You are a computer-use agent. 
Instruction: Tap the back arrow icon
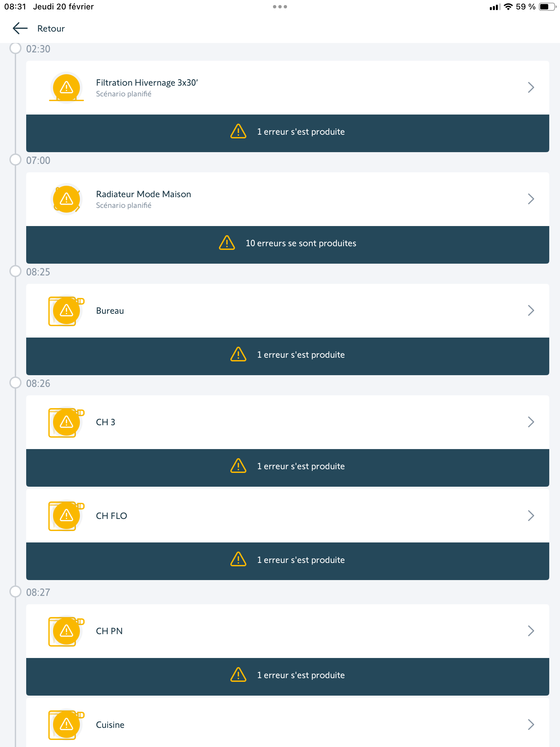tap(20, 28)
